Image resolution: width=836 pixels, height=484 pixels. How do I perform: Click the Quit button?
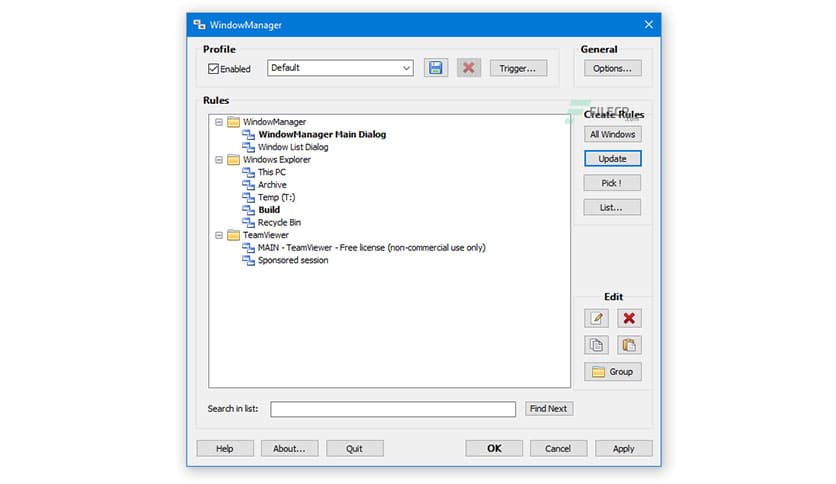[355, 448]
